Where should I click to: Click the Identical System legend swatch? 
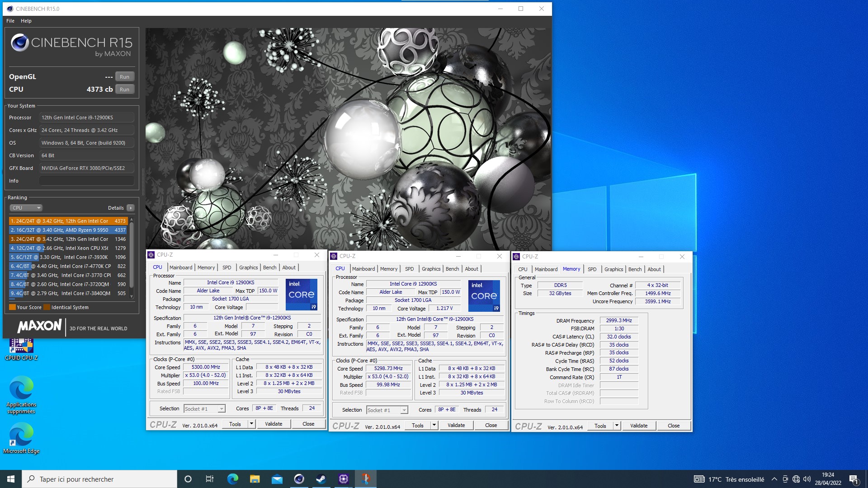[x=47, y=307]
